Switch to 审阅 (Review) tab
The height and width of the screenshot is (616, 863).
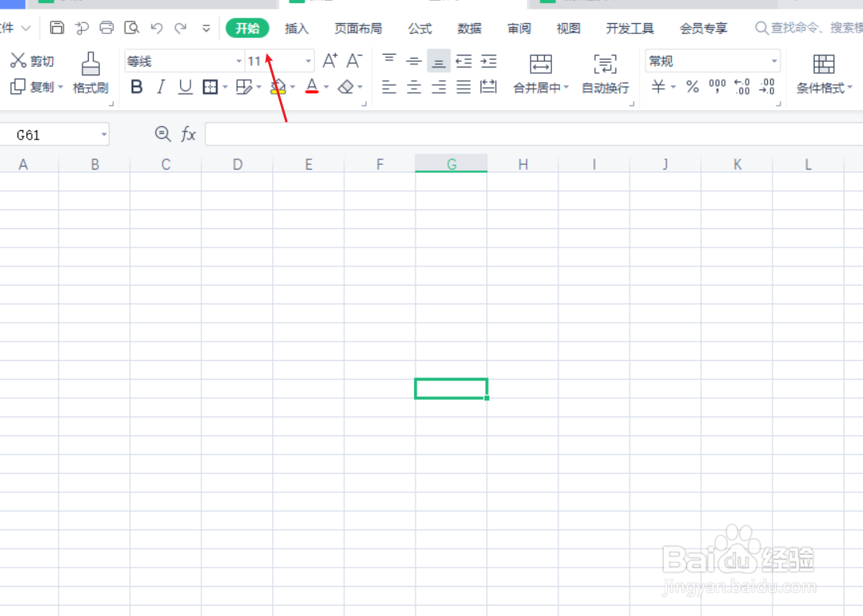(519, 28)
